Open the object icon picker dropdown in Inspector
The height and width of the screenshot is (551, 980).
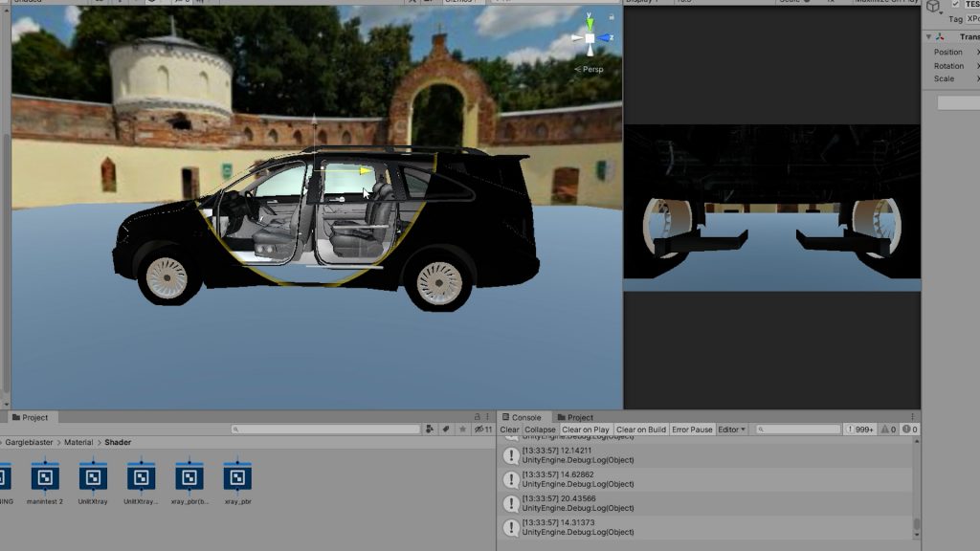click(x=933, y=7)
